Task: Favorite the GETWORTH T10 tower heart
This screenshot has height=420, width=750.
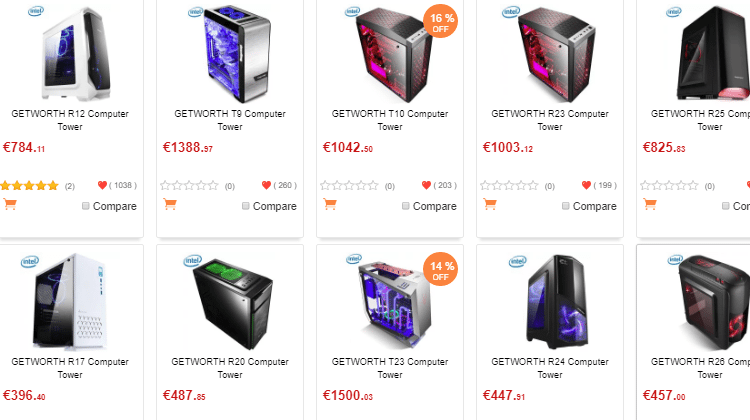Action: tap(426, 185)
